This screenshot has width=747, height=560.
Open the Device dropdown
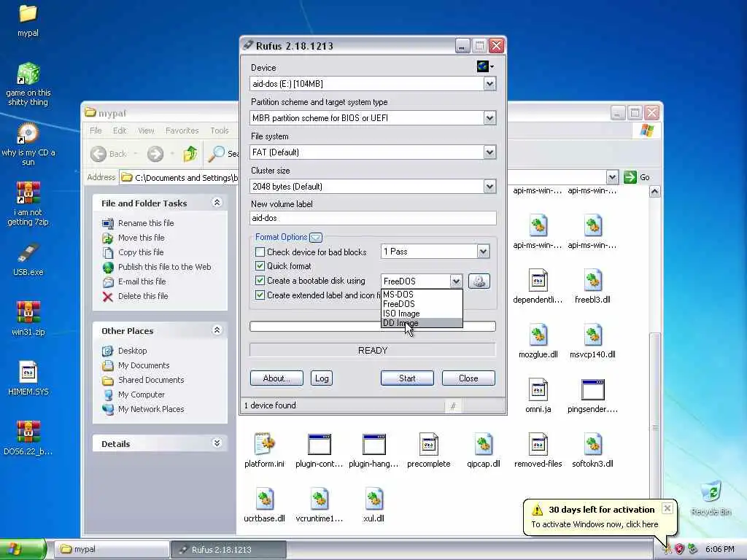pos(489,84)
